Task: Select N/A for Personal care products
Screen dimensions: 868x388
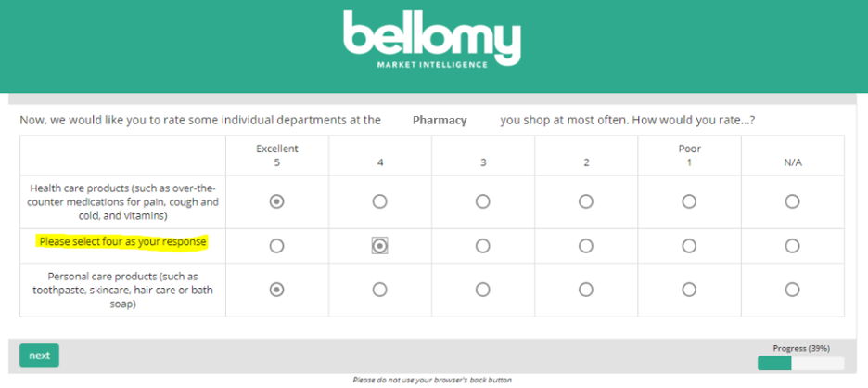Action: pyautogui.click(x=792, y=290)
